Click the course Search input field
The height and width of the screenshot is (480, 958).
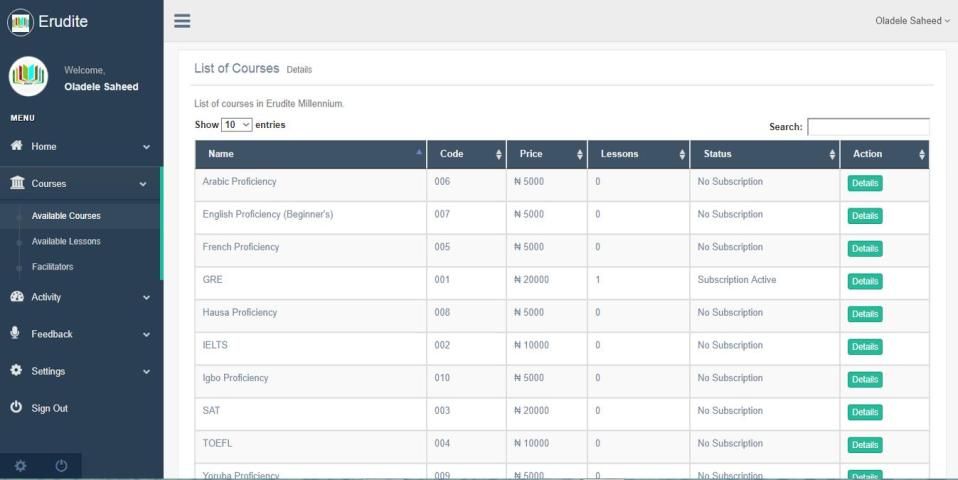click(868, 127)
